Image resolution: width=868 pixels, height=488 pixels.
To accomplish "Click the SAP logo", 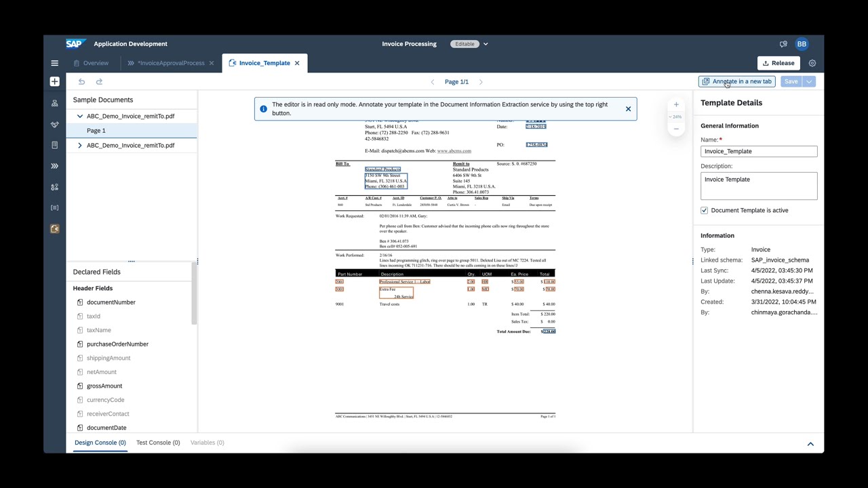I will [75, 44].
